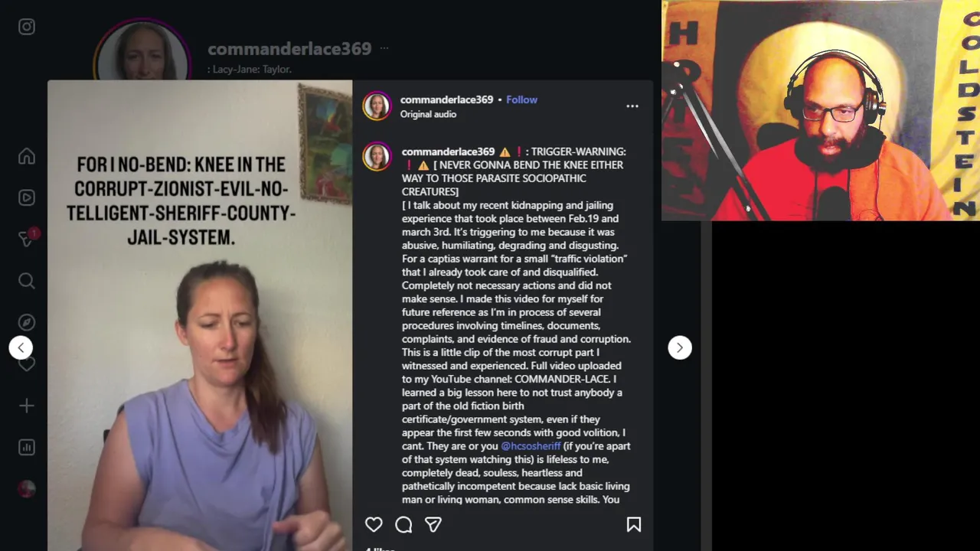The width and height of the screenshot is (980, 551).
Task: Open the dashboard chart icon
Action: pyautogui.click(x=27, y=447)
